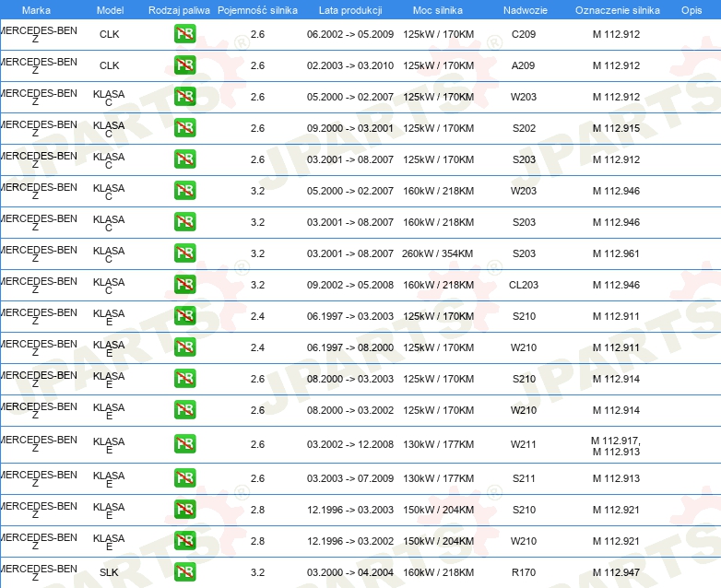This screenshot has height=588, width=721.
Task: Select the A209 body cell
Action: click(x=524, y=65)
